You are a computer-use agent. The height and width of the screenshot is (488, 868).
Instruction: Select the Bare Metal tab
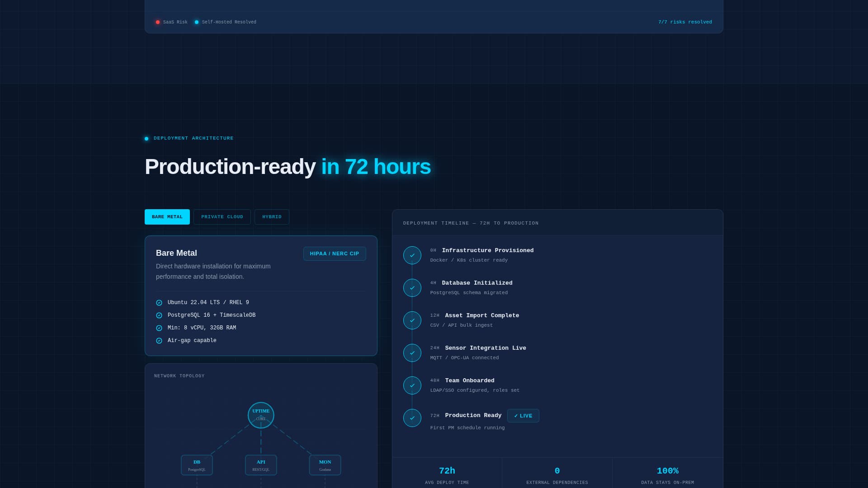tap(167, 217)
